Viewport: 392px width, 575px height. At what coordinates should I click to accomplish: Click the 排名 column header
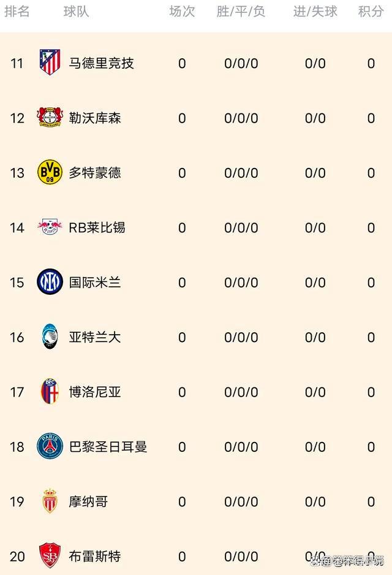click(x=17, y=12)
